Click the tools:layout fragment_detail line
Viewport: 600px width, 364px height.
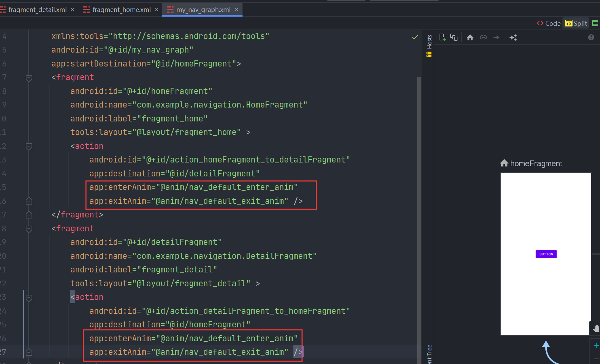click(165, 284)
